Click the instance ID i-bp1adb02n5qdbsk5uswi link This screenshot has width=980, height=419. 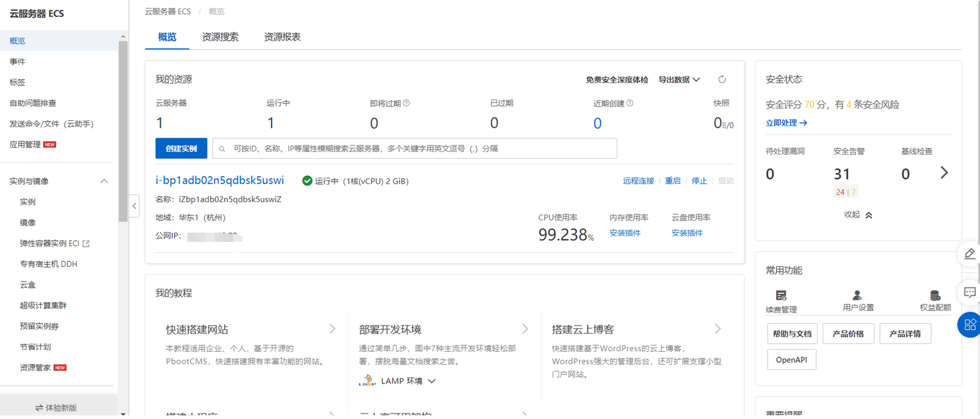220,180
